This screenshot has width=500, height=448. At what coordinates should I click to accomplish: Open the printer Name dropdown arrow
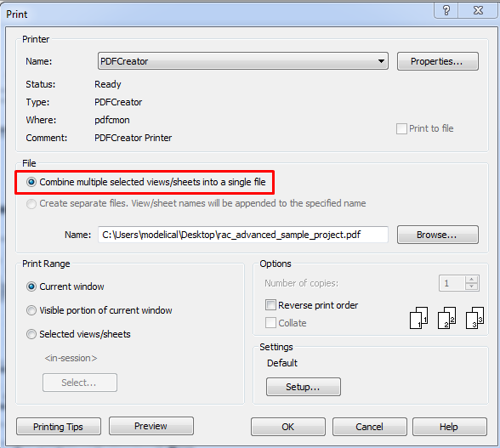coord(381,61)
